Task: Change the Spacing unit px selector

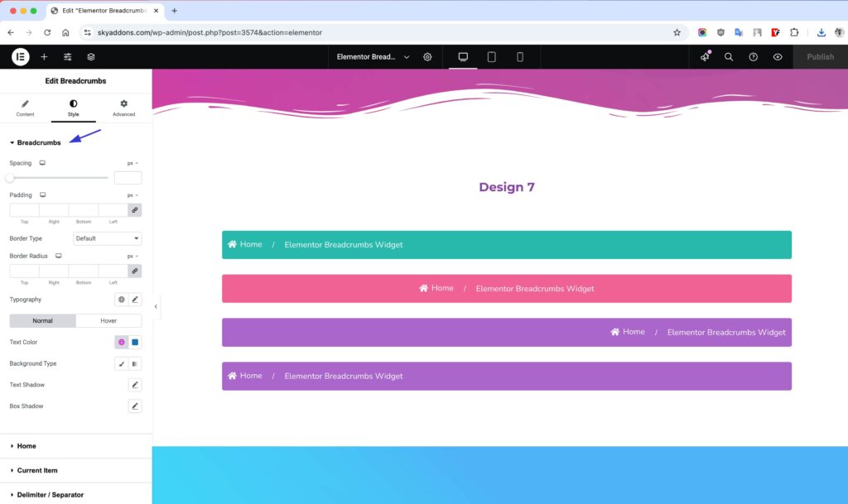Action: pos(132,163)
